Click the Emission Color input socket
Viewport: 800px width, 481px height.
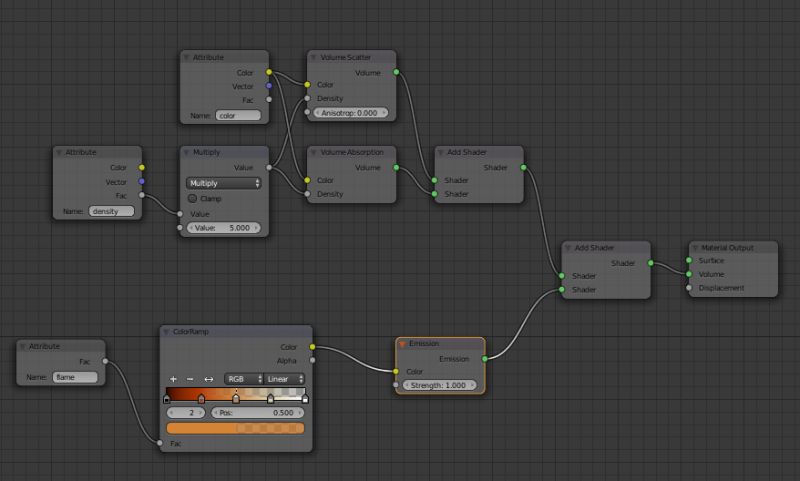pos(396,371)
